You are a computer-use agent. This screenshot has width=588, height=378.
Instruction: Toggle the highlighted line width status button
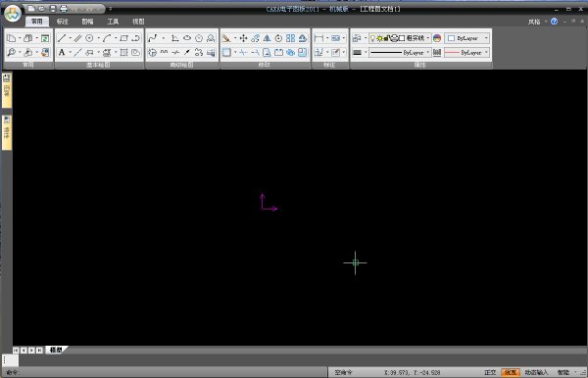[511, 372]
